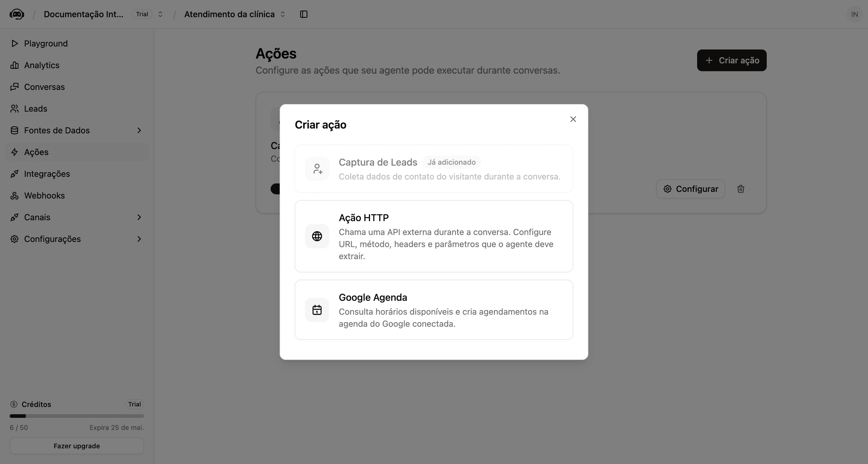Click the person-plus icon of Captura de Leads

coord(317,169)
